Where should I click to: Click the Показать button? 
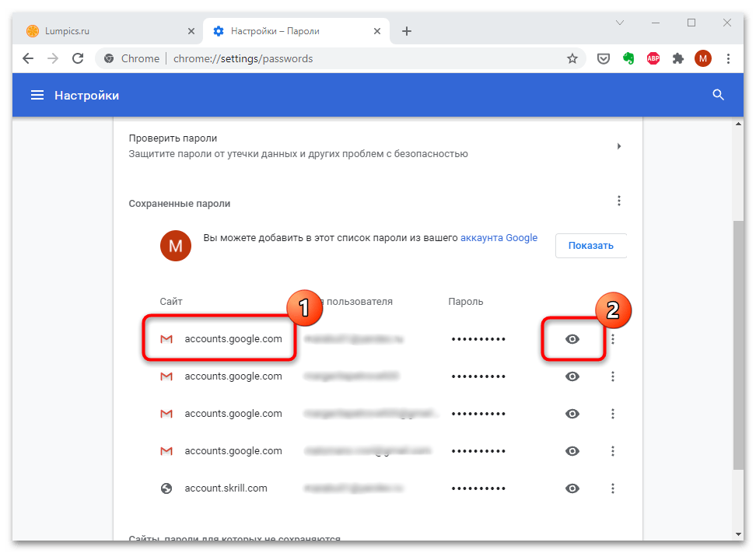[590, 246]
